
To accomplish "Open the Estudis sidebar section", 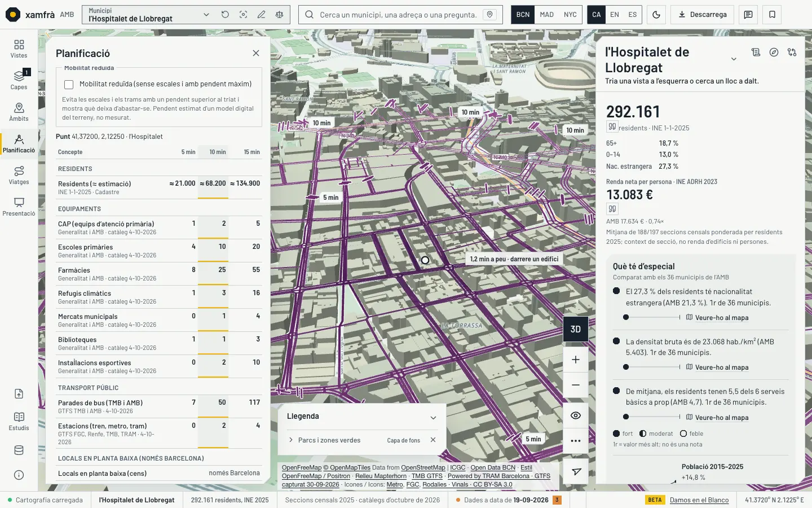I will pos(19,421).
